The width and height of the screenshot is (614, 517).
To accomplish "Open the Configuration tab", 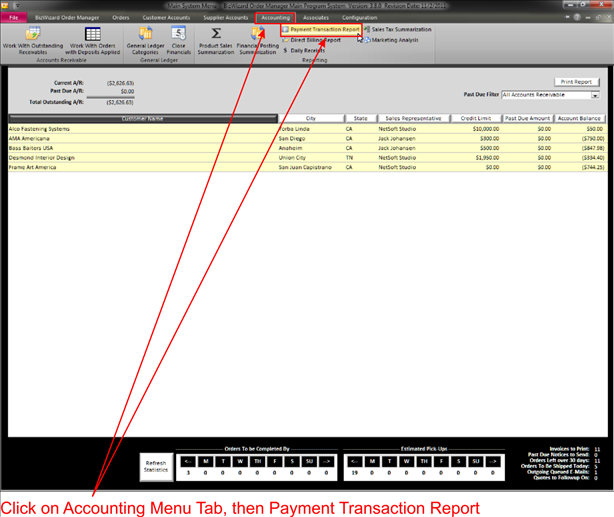I will point(359,18).
